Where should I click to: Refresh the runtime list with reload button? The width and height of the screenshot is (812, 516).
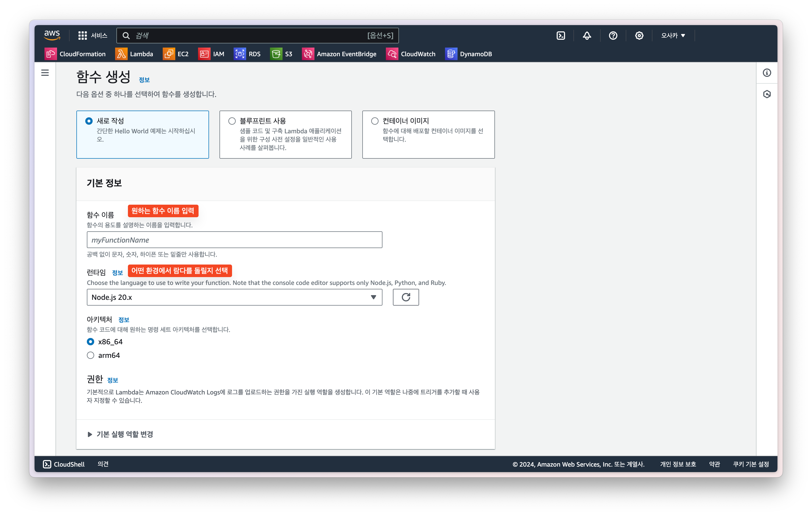pos(406,297)
